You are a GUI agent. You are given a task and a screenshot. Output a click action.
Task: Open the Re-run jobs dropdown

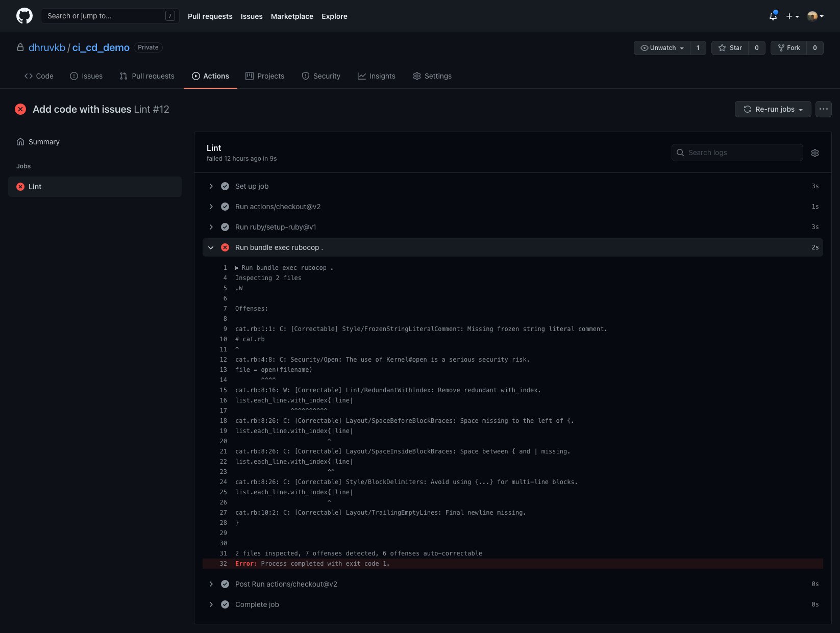773,109
